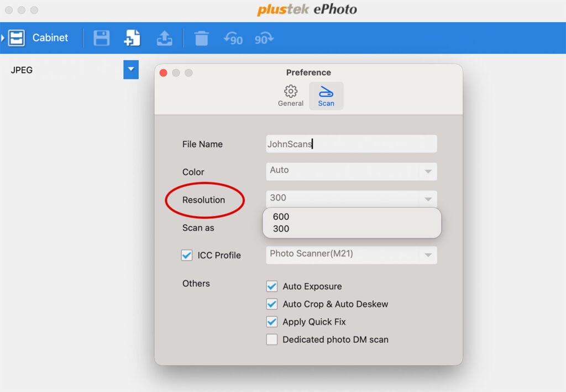
Task: Click the JPEG format text
Action: (22, 70)
